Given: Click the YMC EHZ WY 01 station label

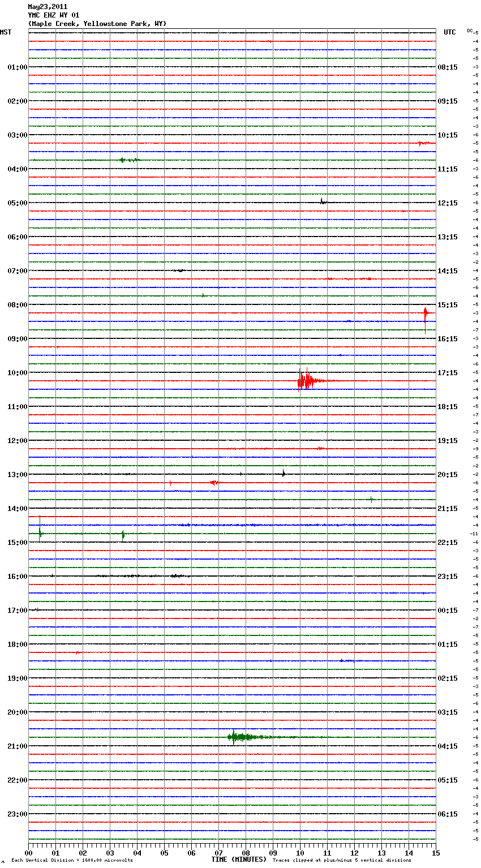Looking at the screenshot, I should [54, 15].
